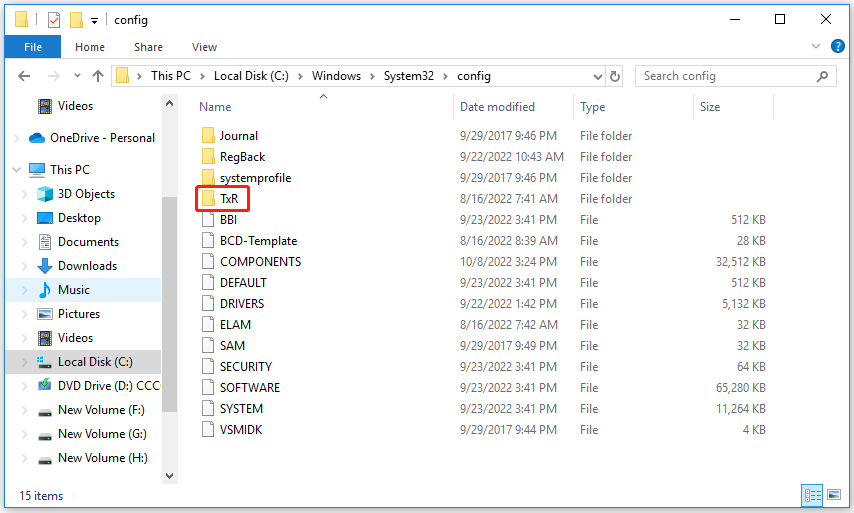Select the BBI file
This screenshot has height=513, width=854.
228,220
